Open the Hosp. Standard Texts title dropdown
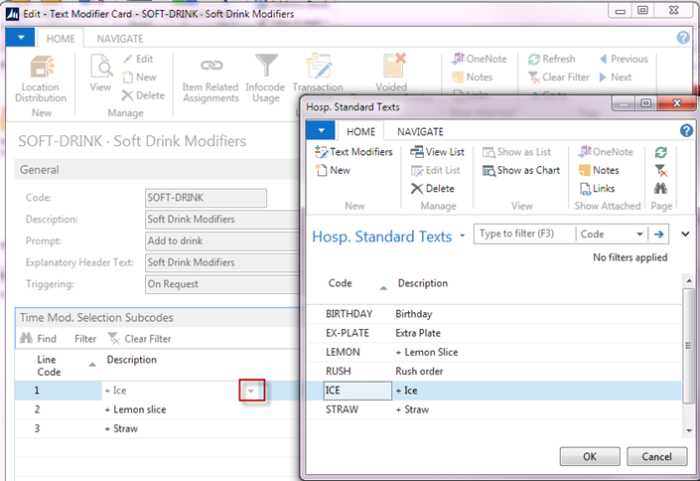 click(x=462, y=235)
